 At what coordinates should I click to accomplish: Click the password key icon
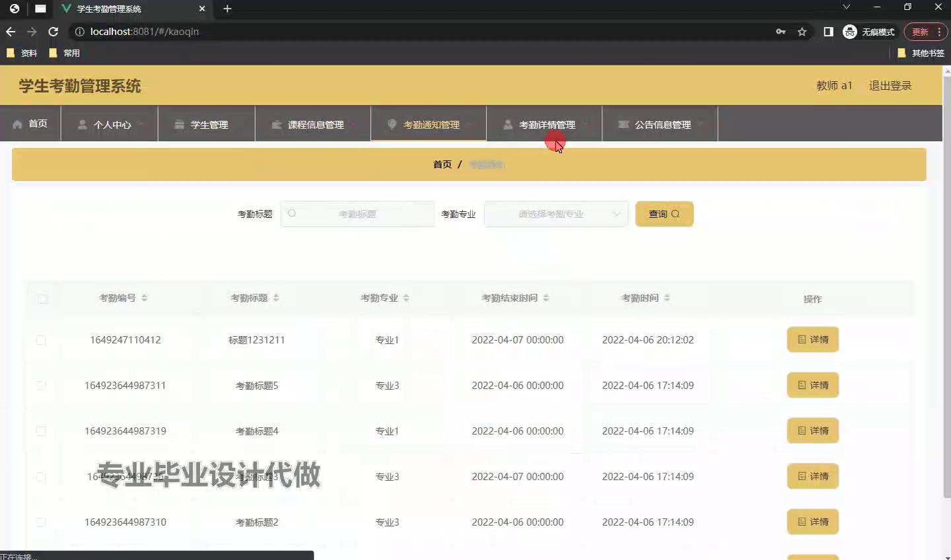point(781,32)
